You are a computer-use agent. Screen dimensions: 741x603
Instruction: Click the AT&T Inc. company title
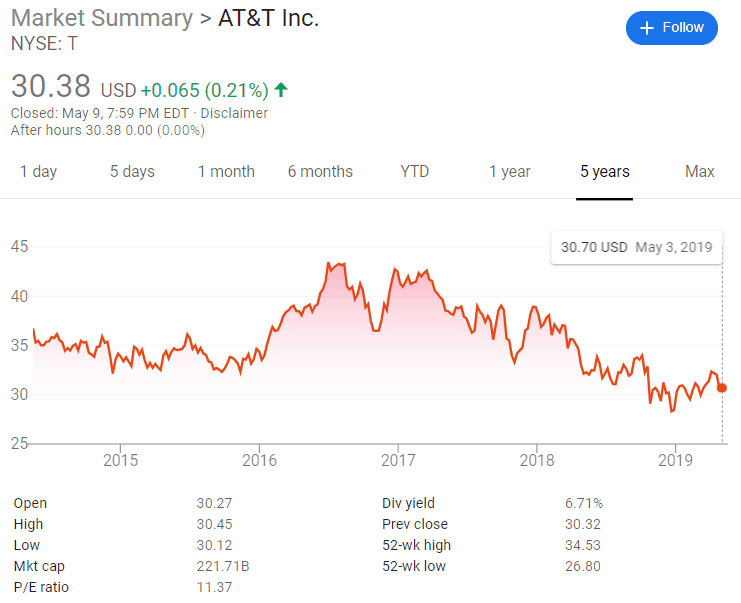point(269,18)
